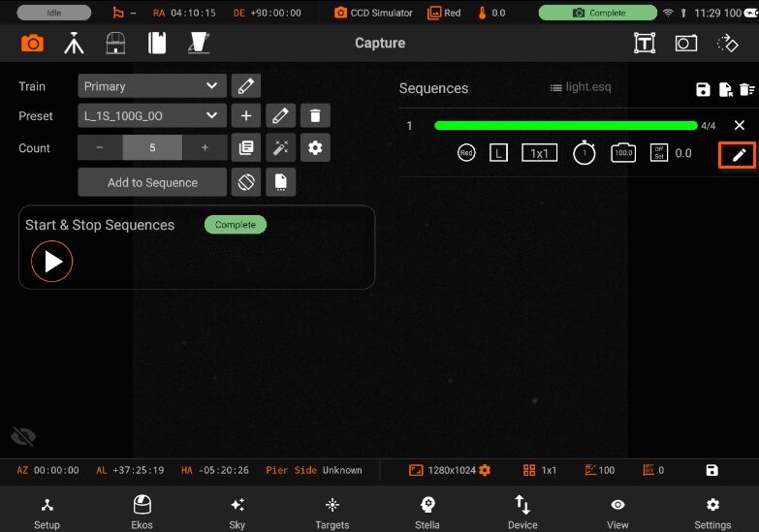This screenshot has height=532, width=759.
Task: Click the WiFi signal icon
Action: pyautogui.click(x=668, y=13)
